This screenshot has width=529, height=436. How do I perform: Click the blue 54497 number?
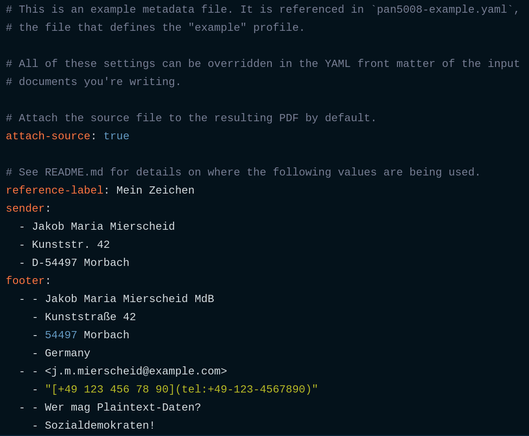click(x=61, y=335)
